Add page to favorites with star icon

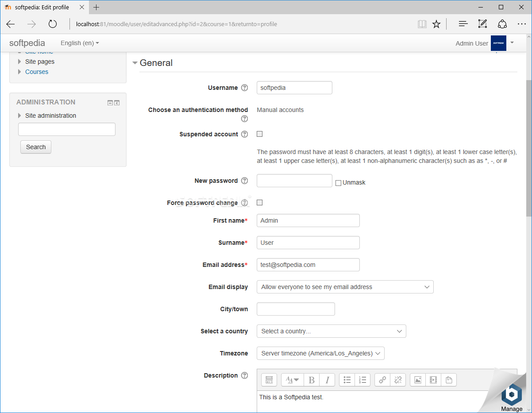(436, 24)
